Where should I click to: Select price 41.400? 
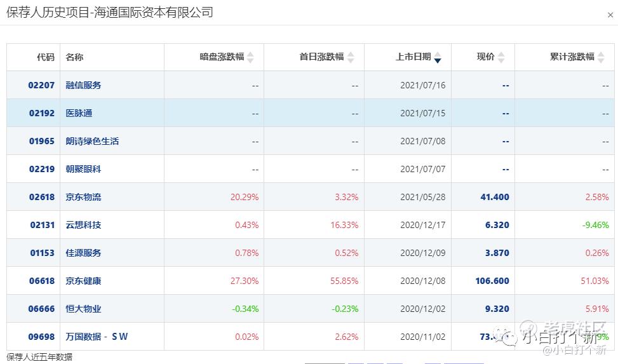pyautogui.click(x=495, y=197)
